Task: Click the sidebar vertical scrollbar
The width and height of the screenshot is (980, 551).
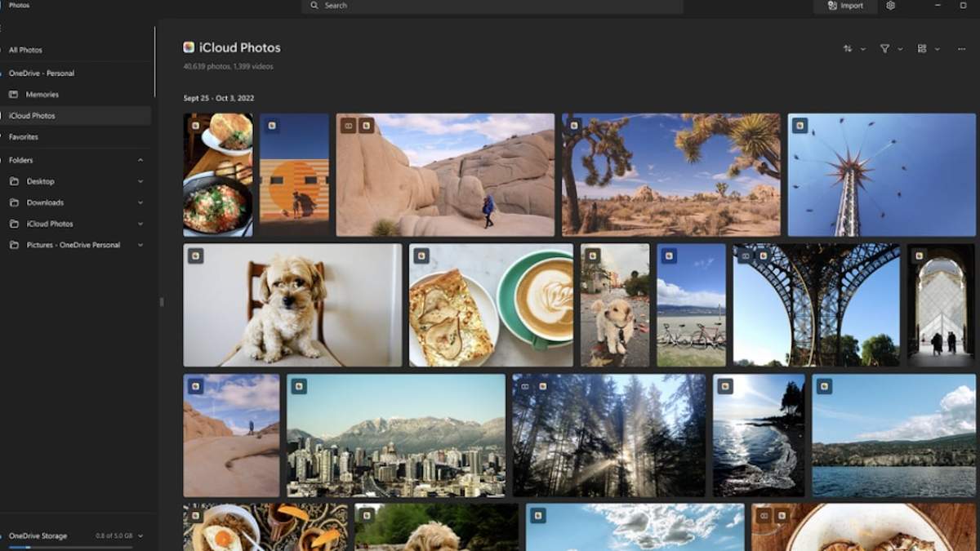Action: click(154, 61)
